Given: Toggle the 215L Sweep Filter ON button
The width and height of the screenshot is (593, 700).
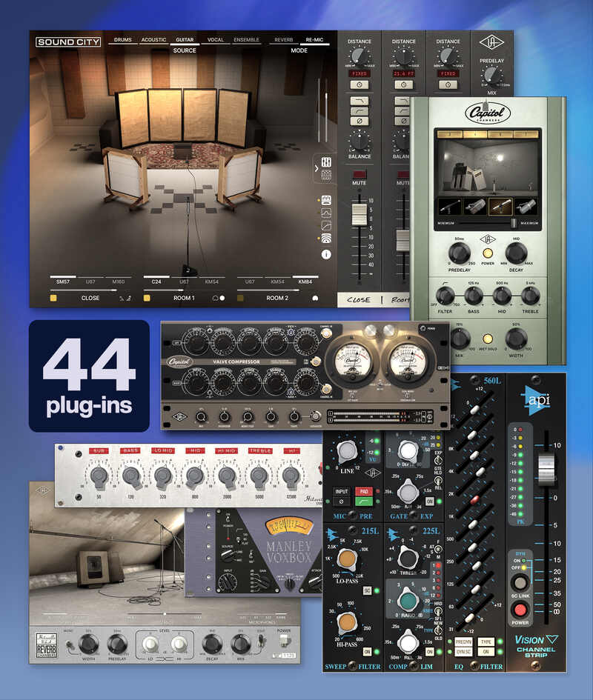Looking at the screenshot, I should [368, 652].
